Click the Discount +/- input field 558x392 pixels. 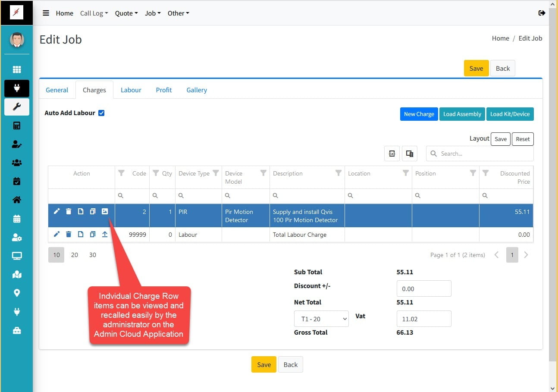(x=423, y=289)
